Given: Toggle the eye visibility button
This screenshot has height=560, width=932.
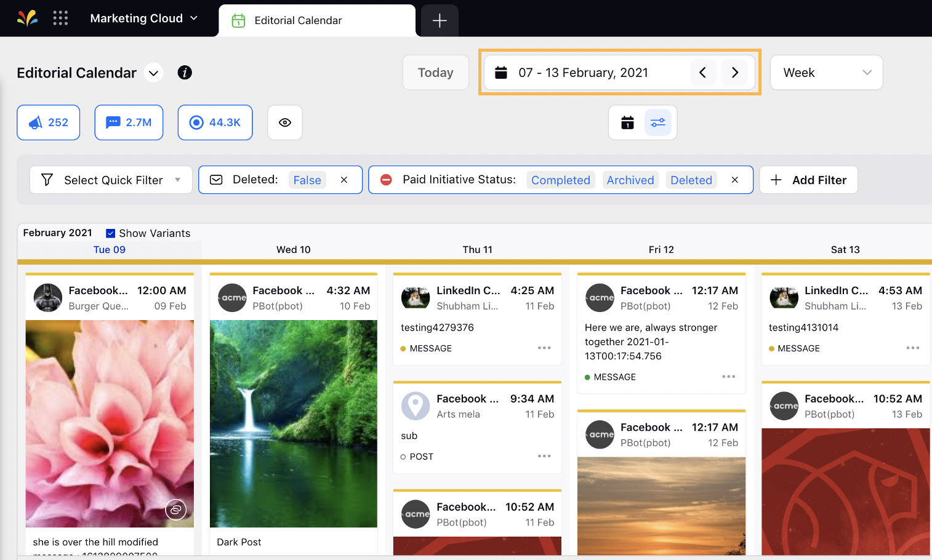Looking at the screenshot, I should [x=285, y=122].
